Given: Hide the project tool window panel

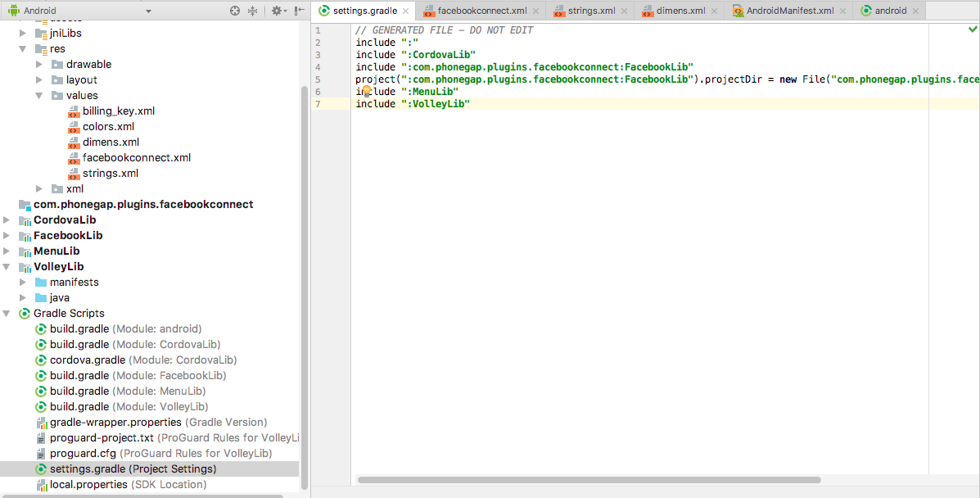Looking at the screenshot, I should [x=299, y=11].
